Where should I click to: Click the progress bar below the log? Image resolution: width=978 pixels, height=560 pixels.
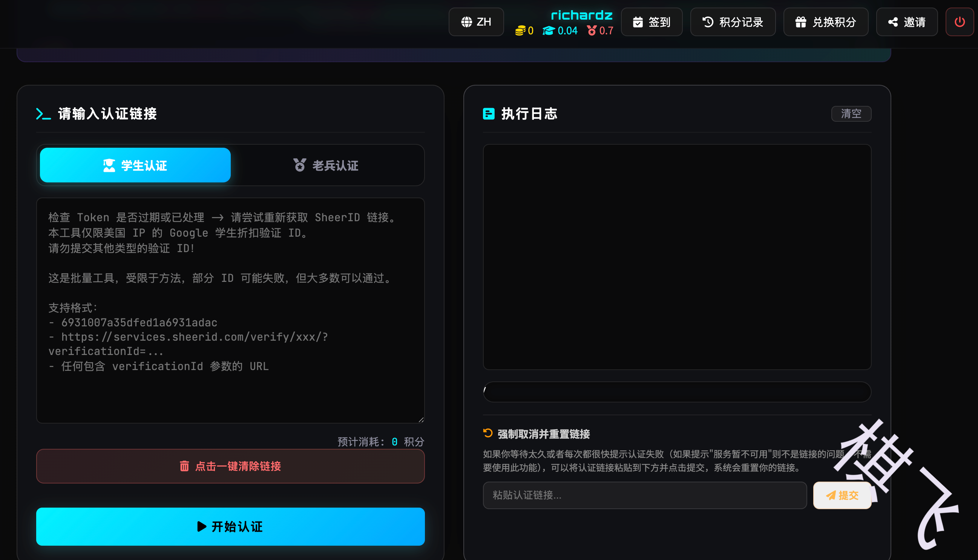[676, 392]
